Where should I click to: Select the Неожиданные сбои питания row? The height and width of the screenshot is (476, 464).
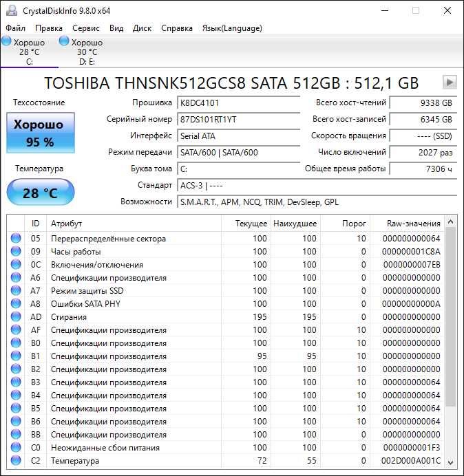226,447
